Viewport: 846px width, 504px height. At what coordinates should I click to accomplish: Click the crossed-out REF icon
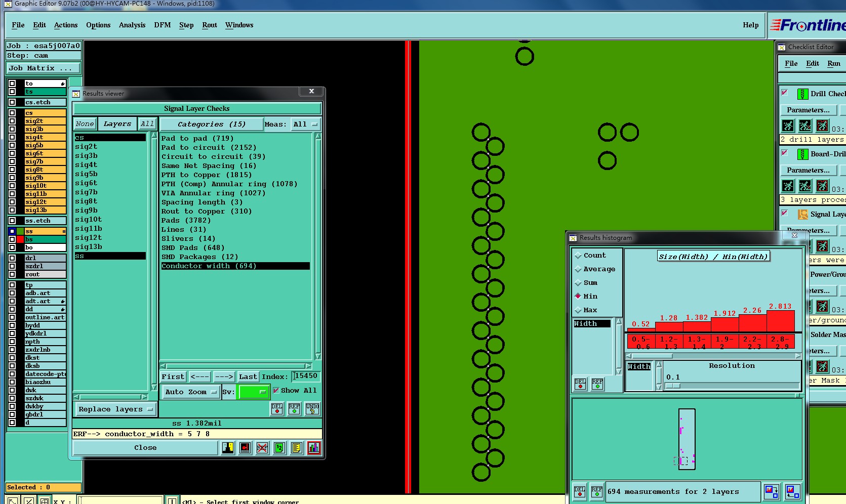[x=262, y=448]
